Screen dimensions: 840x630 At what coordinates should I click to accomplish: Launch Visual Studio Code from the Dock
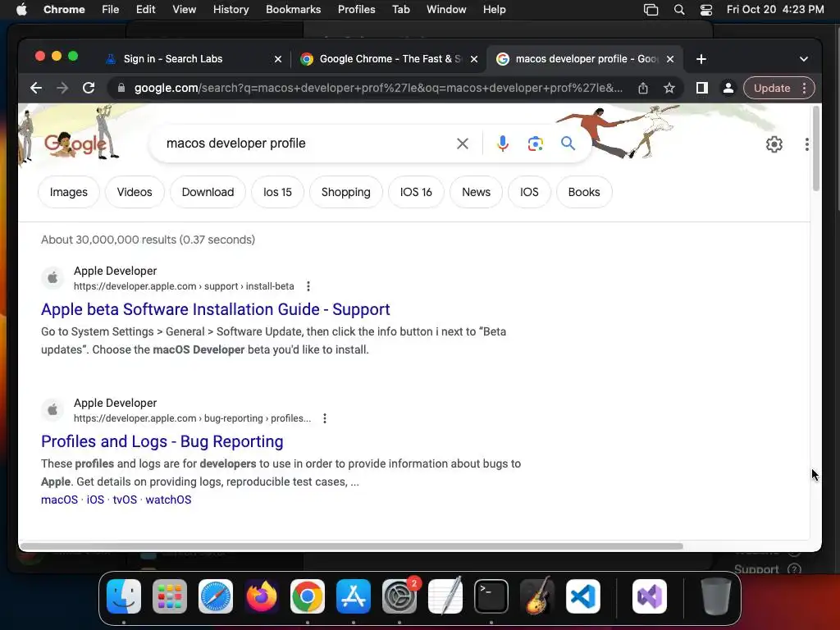(583, 596)
